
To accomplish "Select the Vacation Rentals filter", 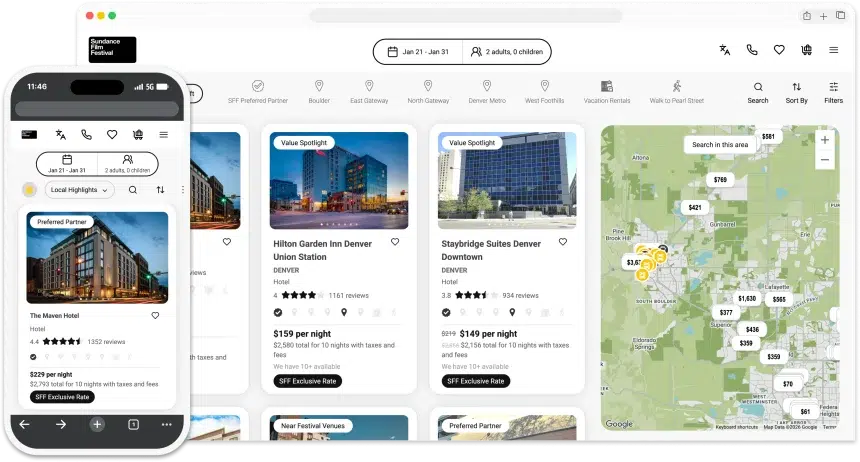I will coord(607,92).
